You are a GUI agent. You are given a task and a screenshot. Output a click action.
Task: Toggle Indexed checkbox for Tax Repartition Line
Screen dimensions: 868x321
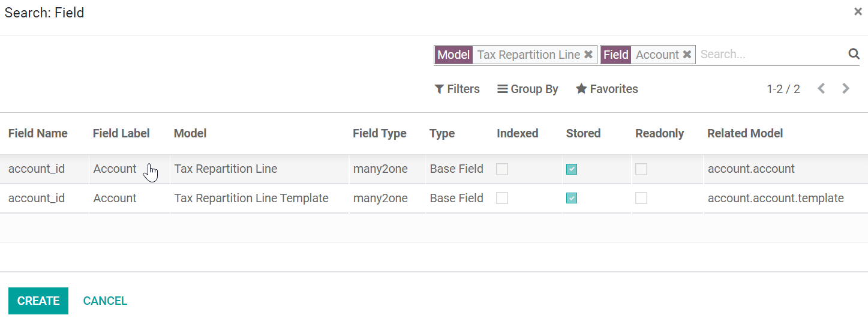click(502, 169)
